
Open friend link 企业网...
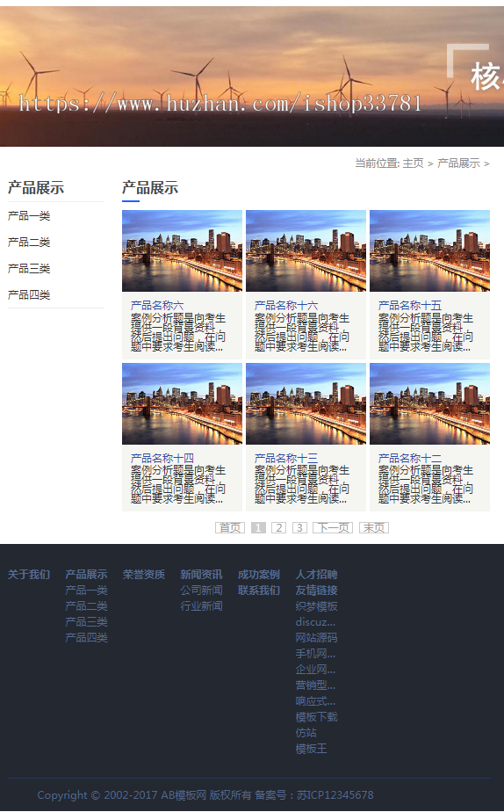[315, 670]
